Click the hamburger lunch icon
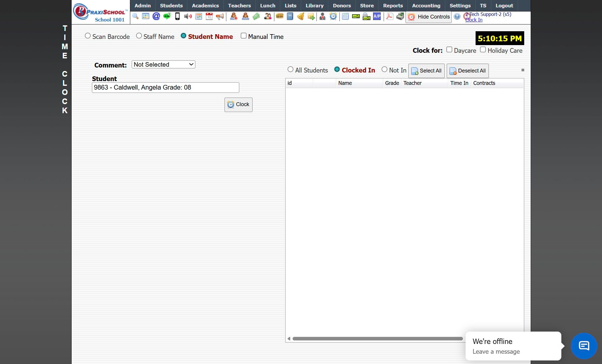Image resolution: width=602 pixels, height=364 pixels. pos(279,17)
